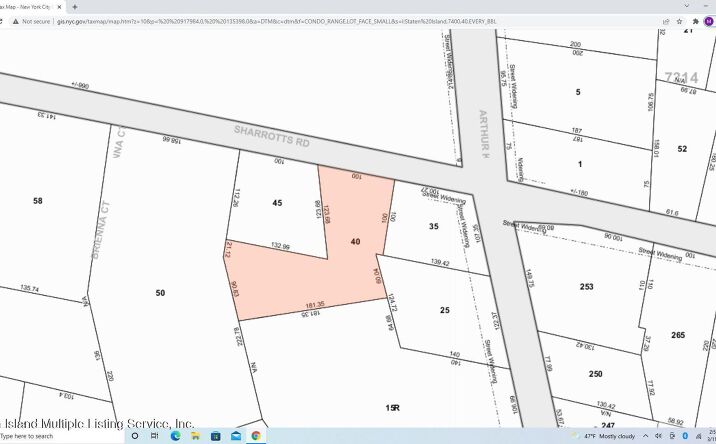Click the 139.42 lot dimension label

tap(440, 263)
